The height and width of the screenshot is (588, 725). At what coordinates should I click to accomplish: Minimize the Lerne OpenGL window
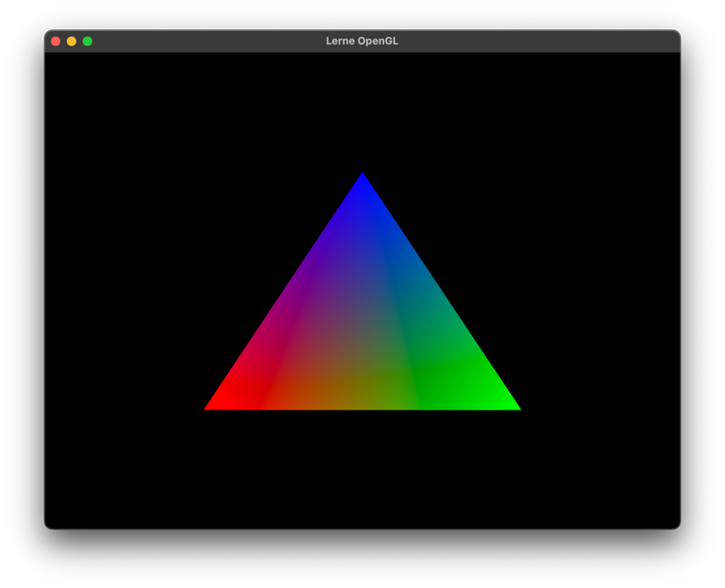[x=72, y=42]
